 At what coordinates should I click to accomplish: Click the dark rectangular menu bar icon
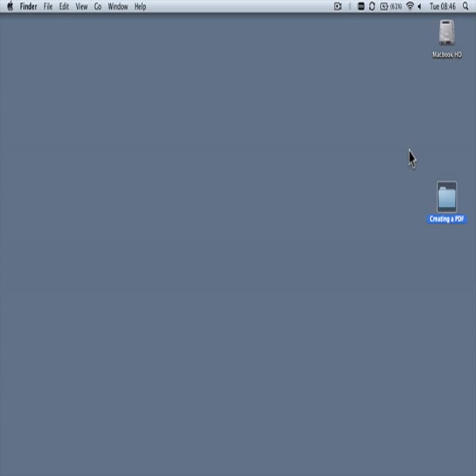click(361, 6)
